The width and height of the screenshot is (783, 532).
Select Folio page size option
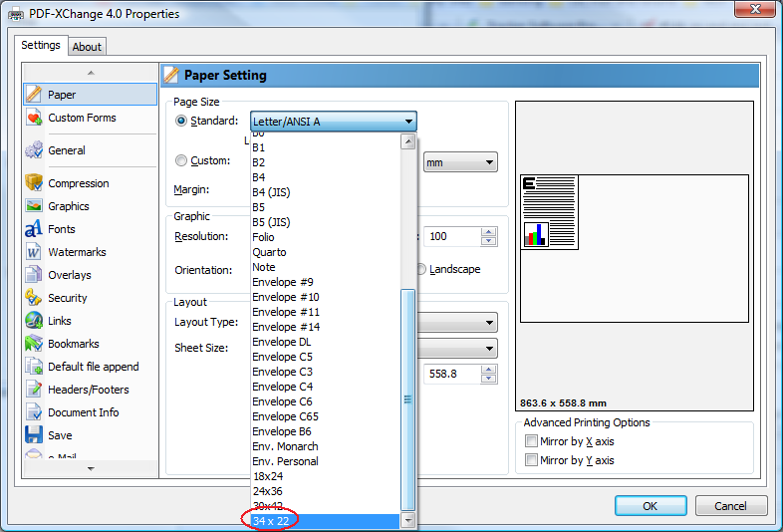(x=325, y=237)
